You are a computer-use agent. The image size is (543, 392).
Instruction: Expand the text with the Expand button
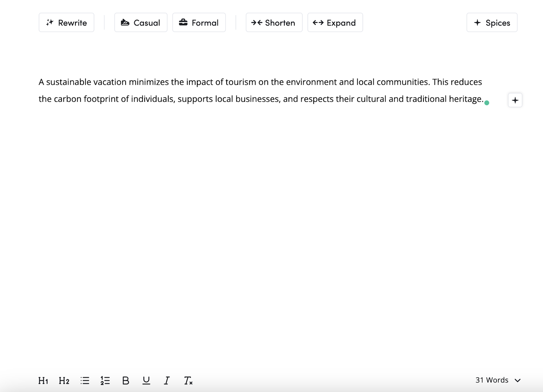pos(335,22)
